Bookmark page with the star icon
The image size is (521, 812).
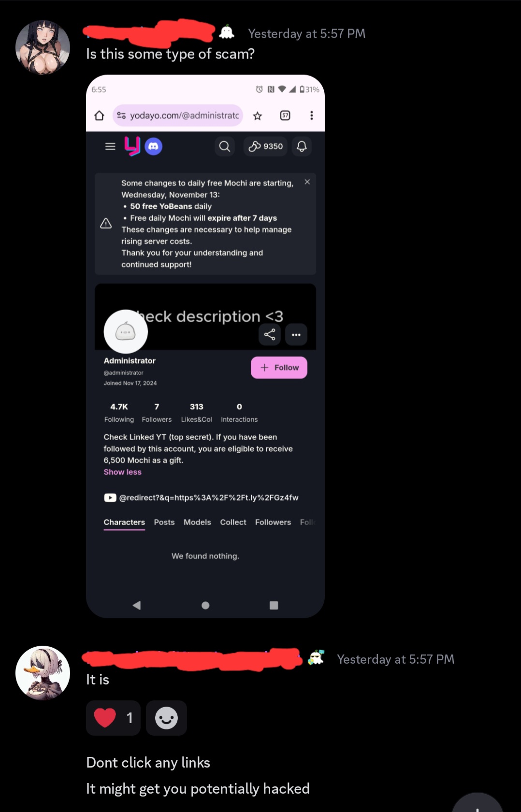(258, 115)
